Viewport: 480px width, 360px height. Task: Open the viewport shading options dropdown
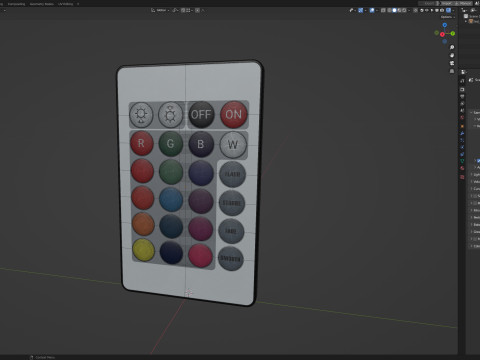(409, 10)
